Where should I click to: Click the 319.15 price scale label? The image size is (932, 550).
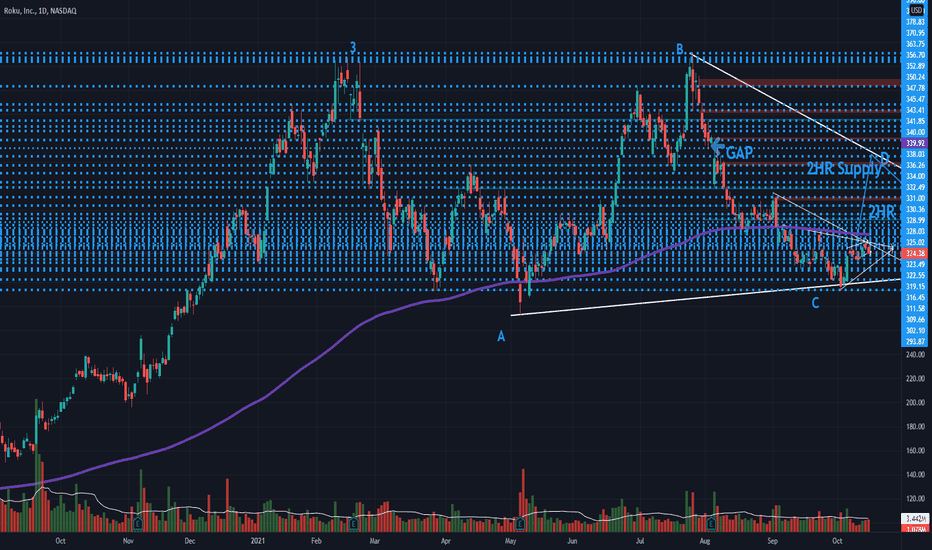[x=915, y=286]
